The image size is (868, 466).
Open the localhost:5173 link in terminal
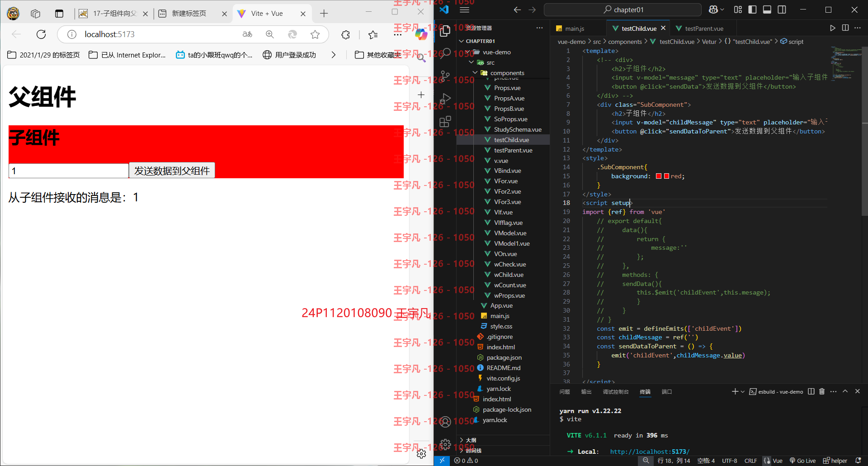[x=650, y=452]
